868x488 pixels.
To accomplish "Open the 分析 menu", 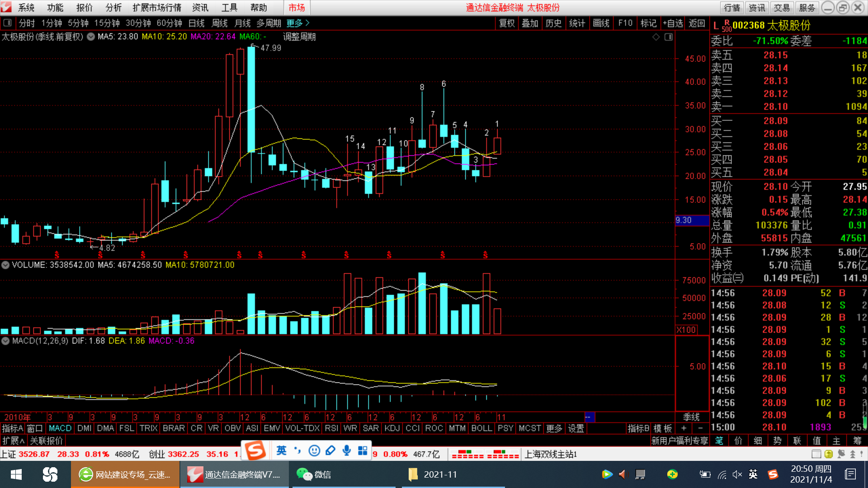I will coord(113,8).
